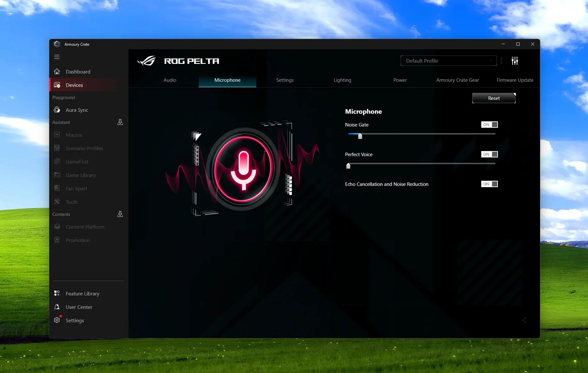Switch to the Audio tab
This screenshot has height=373, width=588.
click(x=170, y=80)
